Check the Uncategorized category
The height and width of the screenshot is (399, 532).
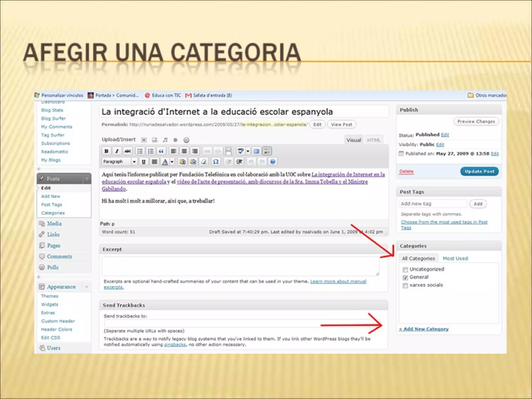(x=405, y=269)
